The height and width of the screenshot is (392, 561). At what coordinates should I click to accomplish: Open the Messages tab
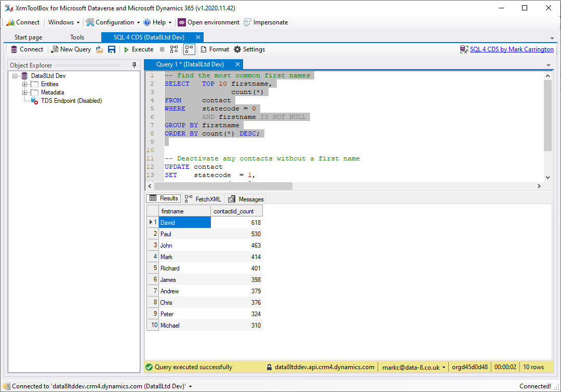(245, 199)
